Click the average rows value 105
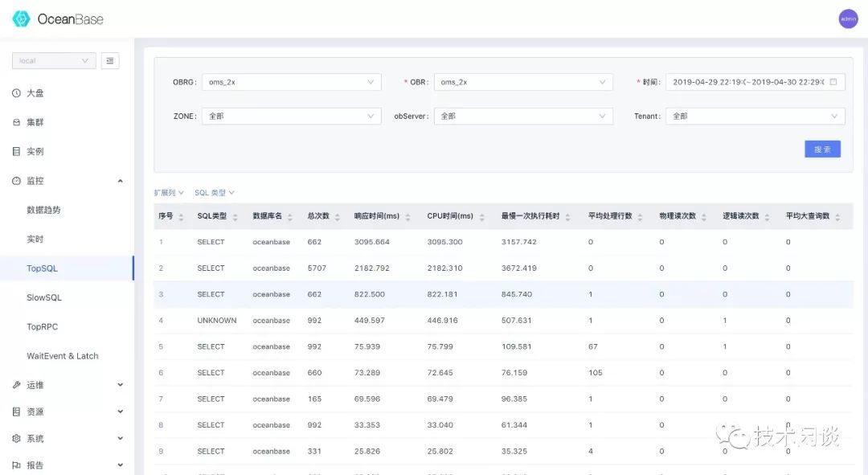Image resolution: width=868 pixels, height=475 pixels. pos(596,373)
